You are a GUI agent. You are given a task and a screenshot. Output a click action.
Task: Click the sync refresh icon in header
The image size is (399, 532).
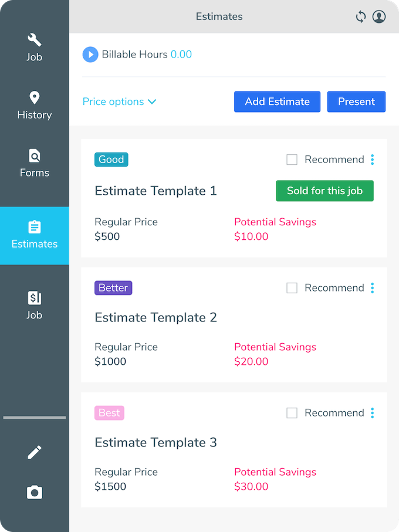(x=361, y=16)
